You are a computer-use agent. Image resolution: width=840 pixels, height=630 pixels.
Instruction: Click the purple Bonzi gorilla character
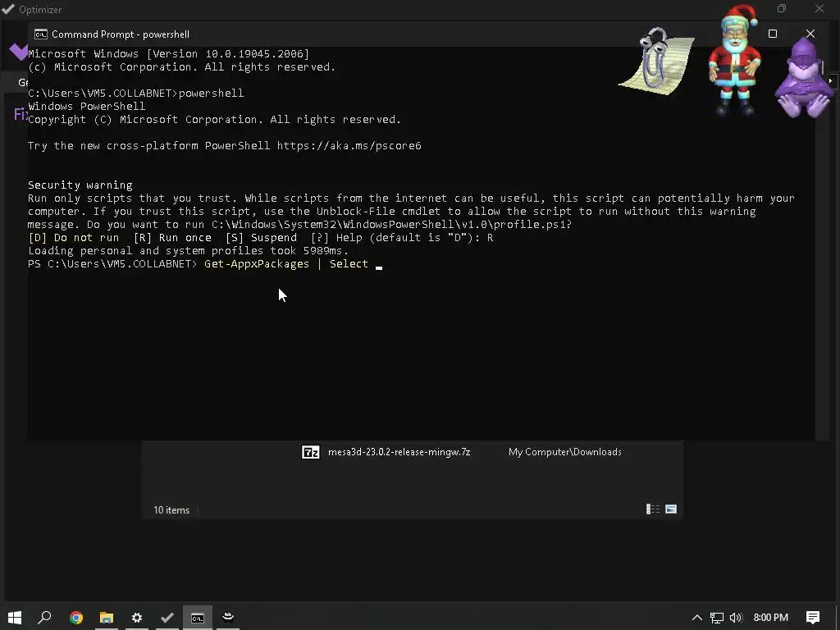pyautogui.click(x=804, y=80)
